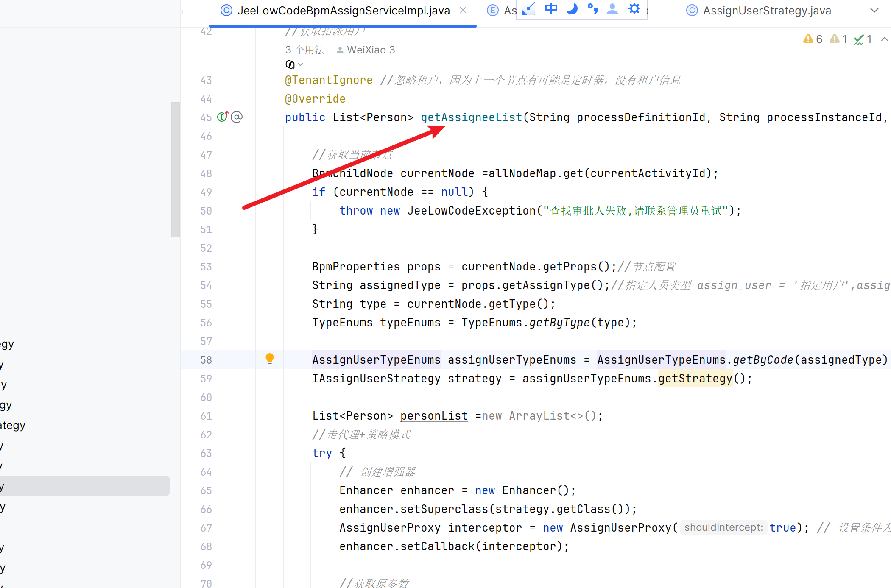This screenshot has width=891, height=588.
Task: Click the 1 typo checkmark indicator
Action: [863, 39]
